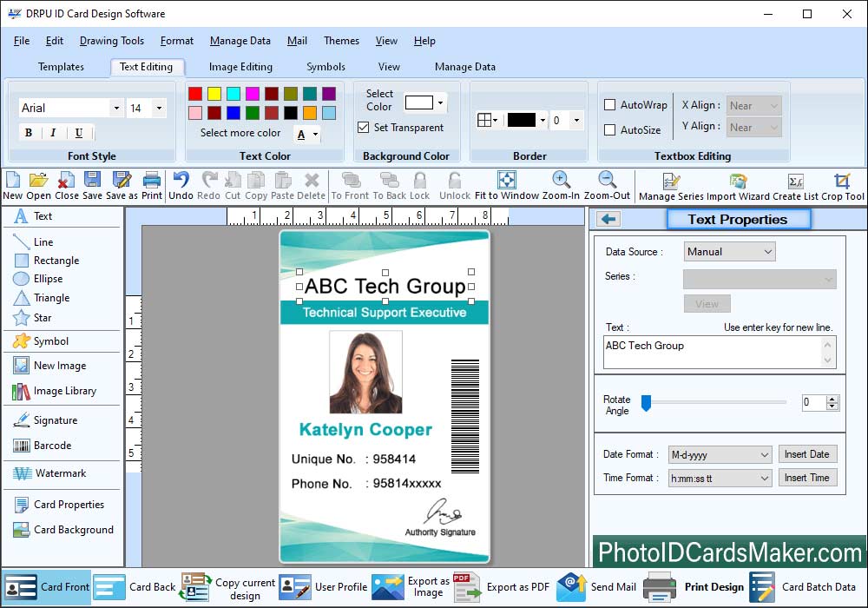The width and height of the screenshot is (868, 608).
Task: Switch to the Templates ribbon tab
Action: pyautogui.click(x=61, y=67)
